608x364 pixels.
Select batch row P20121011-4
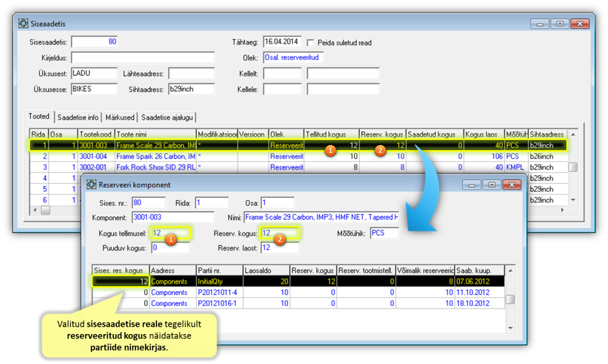[298, 292]
